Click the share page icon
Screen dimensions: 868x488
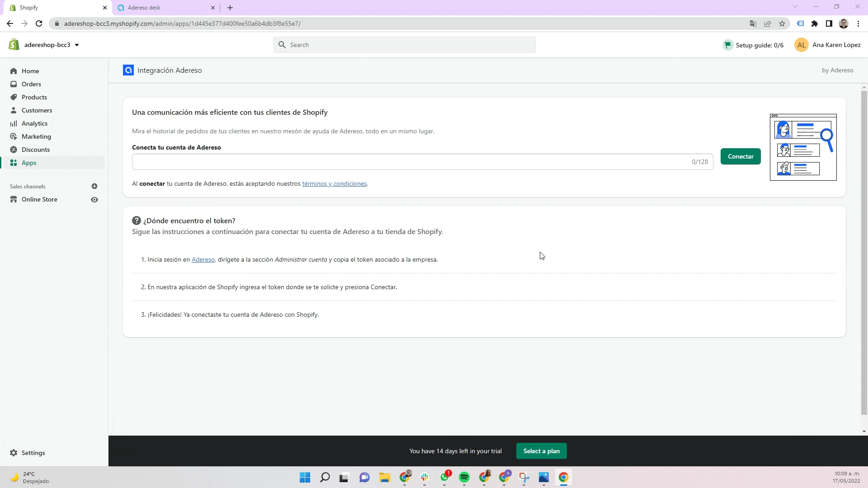point(768,23)
